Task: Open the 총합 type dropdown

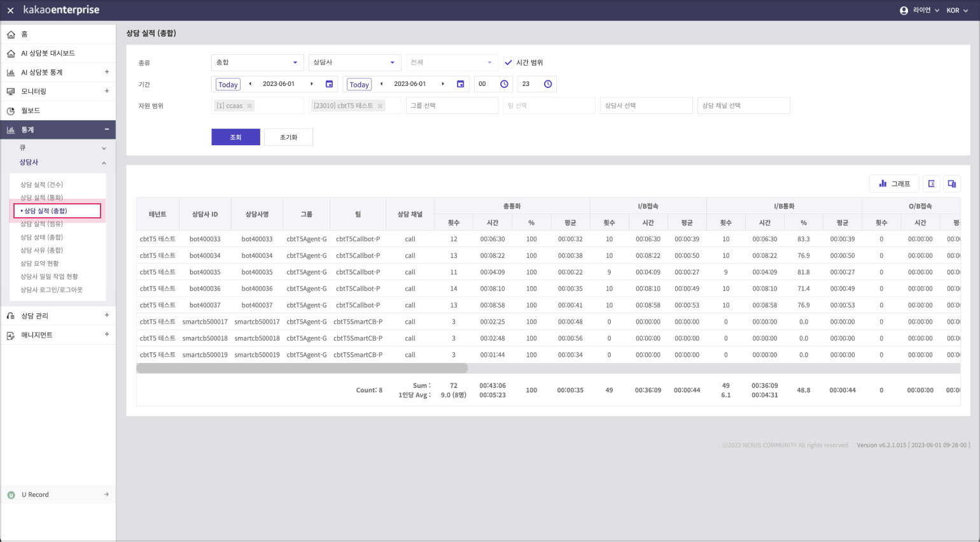Action: click(x=257, y=62)
